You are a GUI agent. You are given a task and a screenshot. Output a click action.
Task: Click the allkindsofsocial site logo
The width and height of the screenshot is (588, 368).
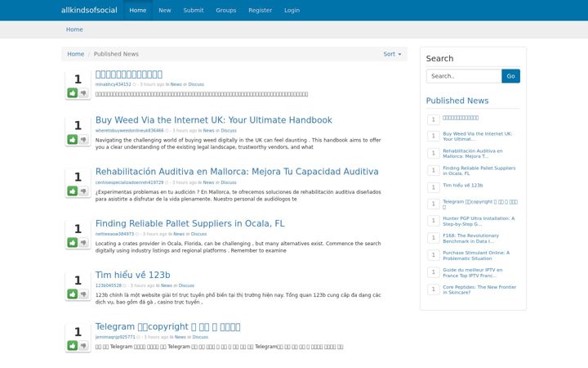click(x=89, y=10)
